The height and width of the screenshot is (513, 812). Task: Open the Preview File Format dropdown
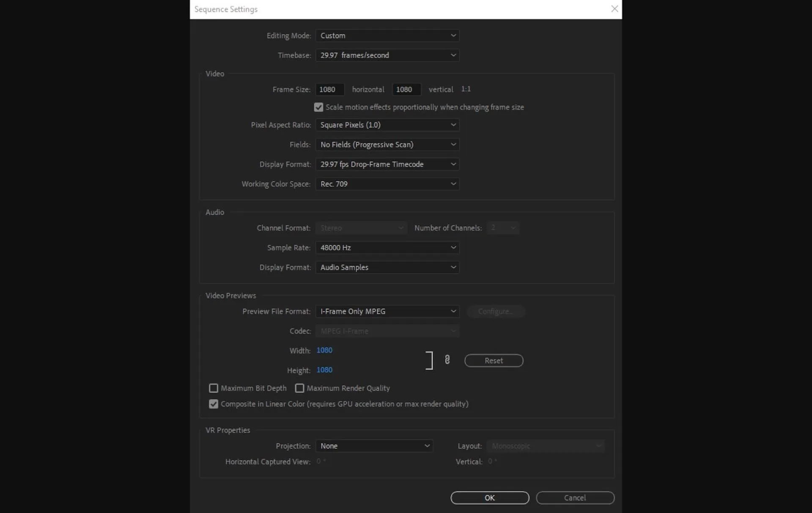coord(387,311)
